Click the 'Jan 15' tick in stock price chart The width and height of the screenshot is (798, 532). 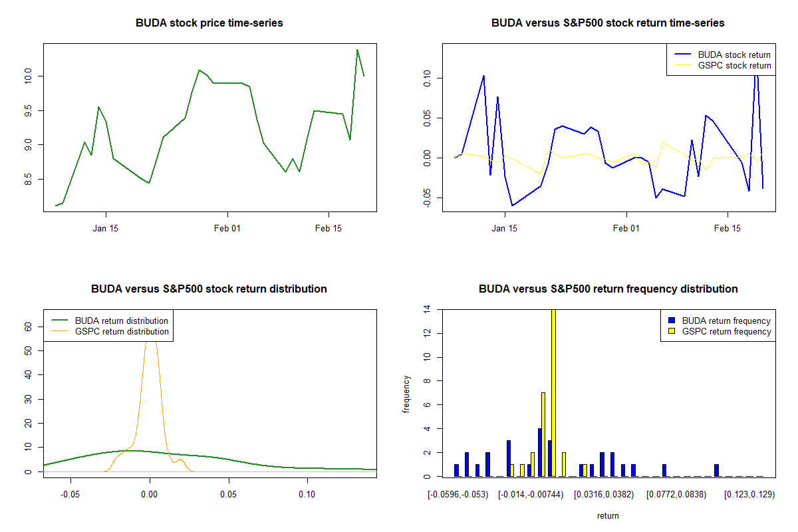click(106, 229)
